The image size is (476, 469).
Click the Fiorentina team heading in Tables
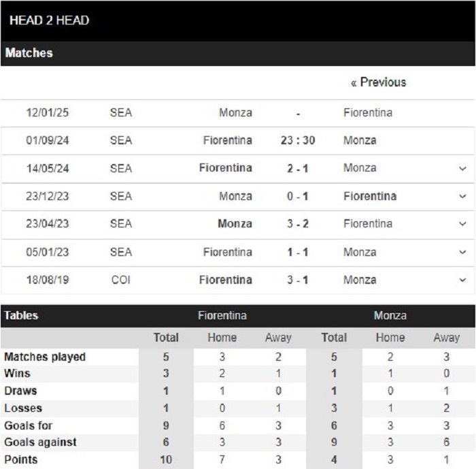pos(222,316)
